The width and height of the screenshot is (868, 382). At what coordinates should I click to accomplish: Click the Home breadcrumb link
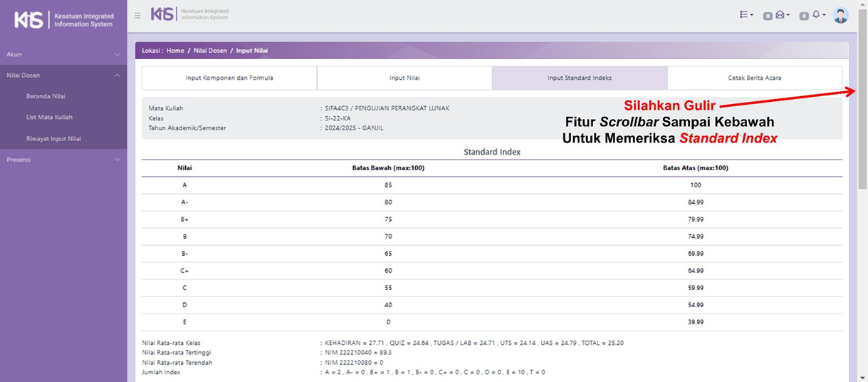coord(175,51)
